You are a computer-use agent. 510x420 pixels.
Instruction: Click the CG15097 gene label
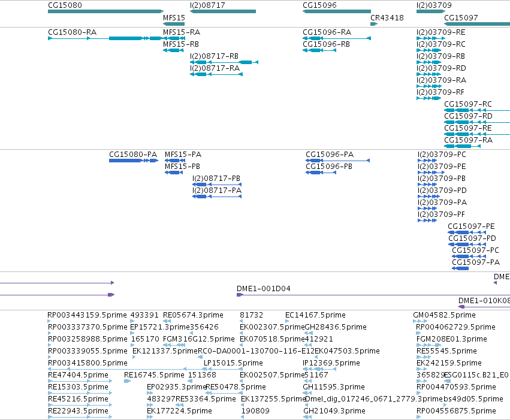461,17
